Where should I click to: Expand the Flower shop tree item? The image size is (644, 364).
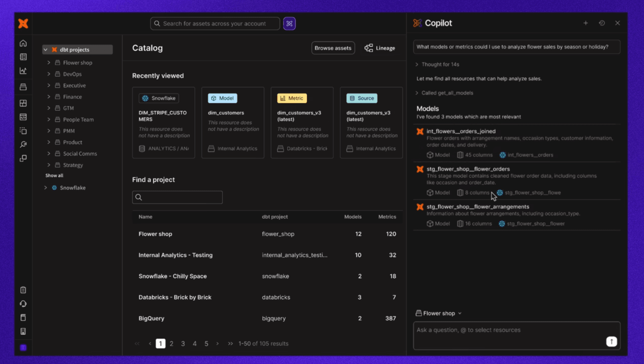pyautogui.click(x=49, y=63)
